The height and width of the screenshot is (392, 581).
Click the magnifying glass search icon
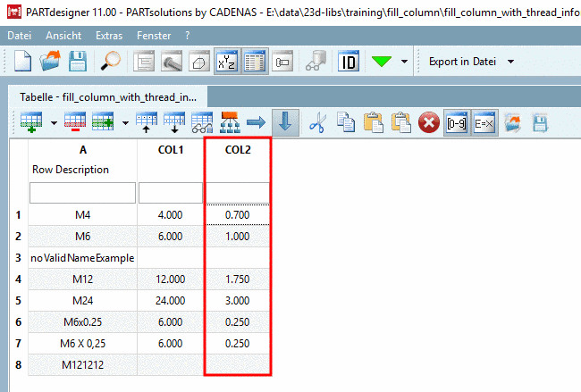coord(111,61)
